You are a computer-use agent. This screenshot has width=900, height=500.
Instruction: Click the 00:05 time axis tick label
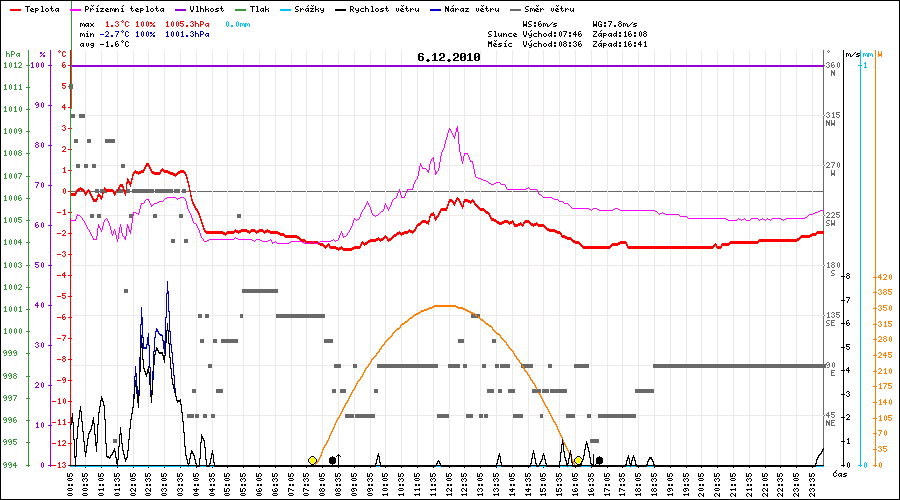(71, 484)
